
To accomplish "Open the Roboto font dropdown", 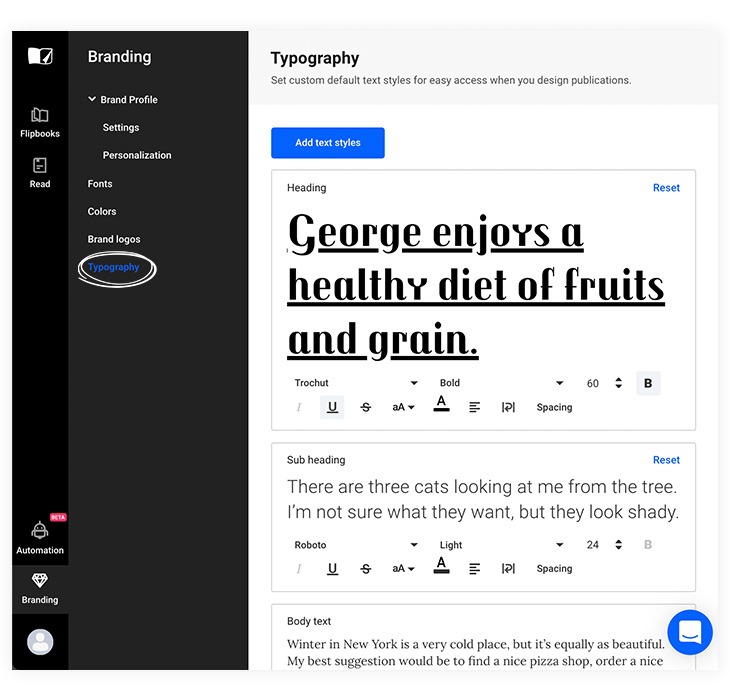I will (356, 545).
